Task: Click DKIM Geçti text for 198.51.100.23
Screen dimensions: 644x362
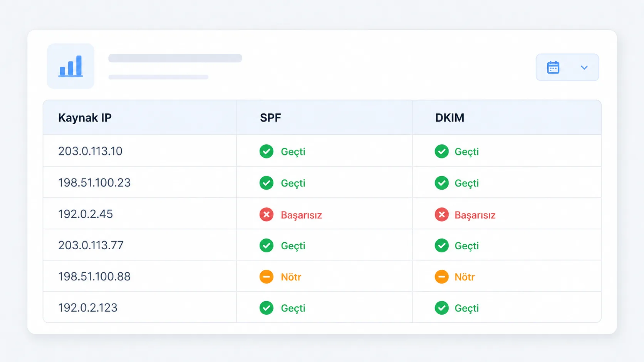Action: tap(467, 184)
